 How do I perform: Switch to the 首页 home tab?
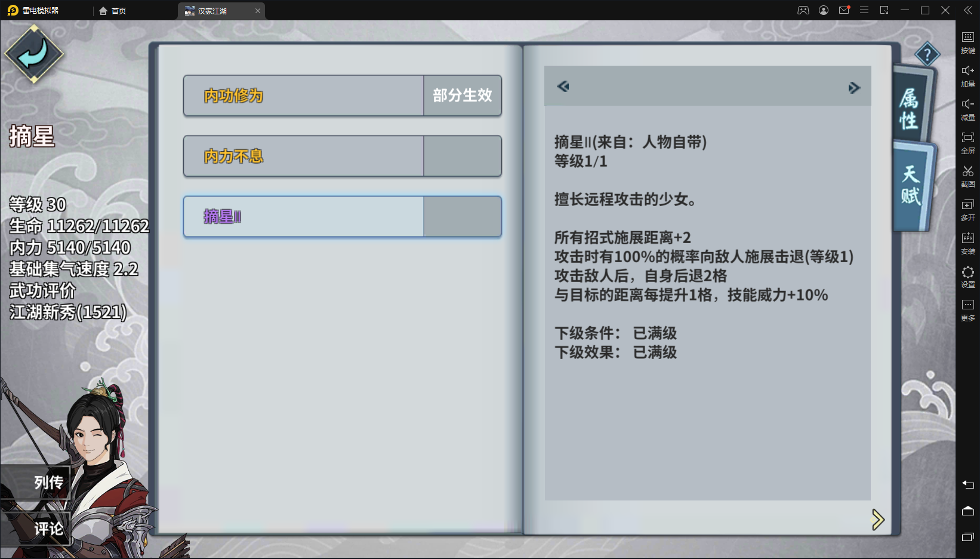point(112,11)
